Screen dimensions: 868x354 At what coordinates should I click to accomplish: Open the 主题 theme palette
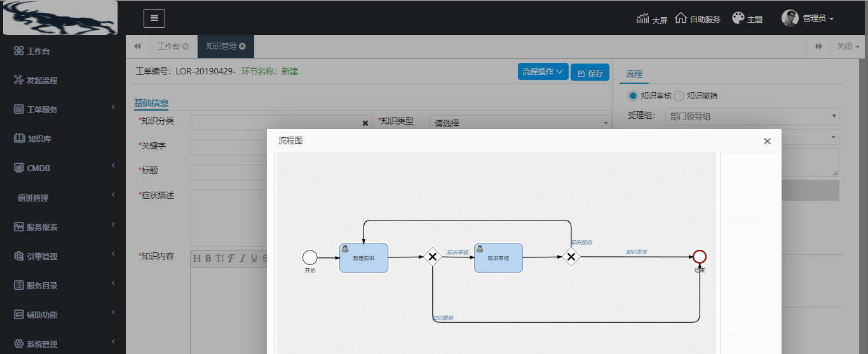(738, 18)
